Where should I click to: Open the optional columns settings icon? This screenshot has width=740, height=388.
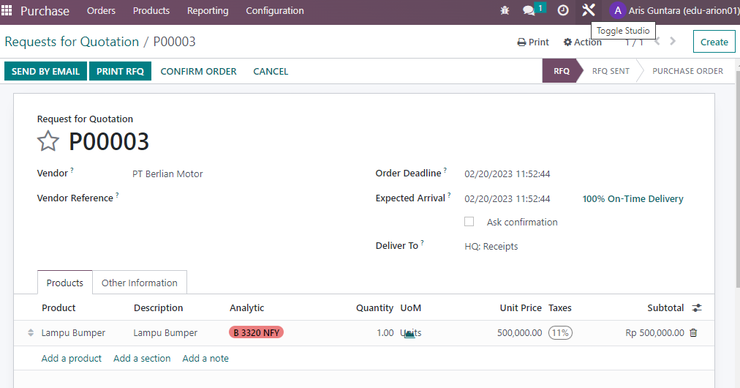coord(697,308)
